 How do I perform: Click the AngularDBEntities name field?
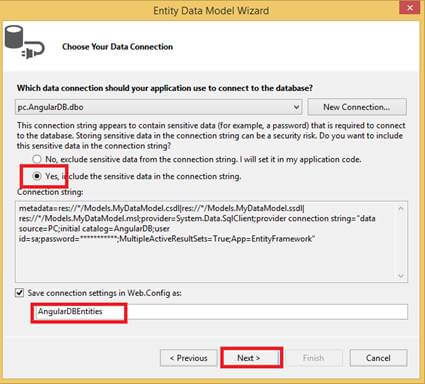coord(221,312)
